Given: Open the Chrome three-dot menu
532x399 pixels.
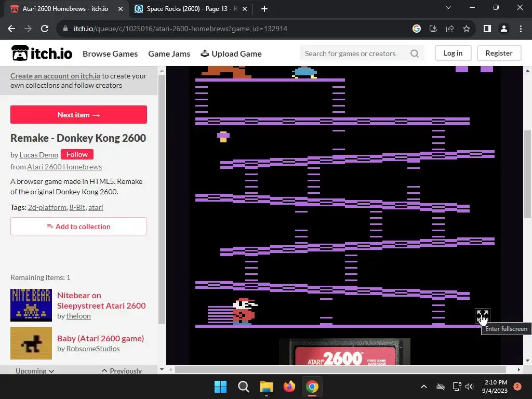Looking at the screenshot, I should coord(521,29).
